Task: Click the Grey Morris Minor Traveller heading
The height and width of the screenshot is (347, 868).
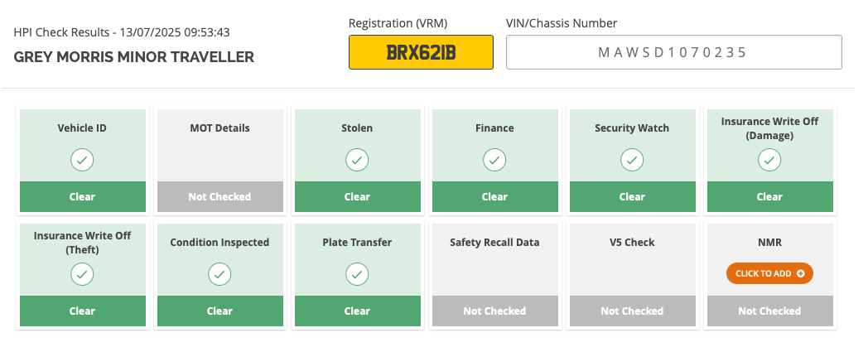Action: 134,57
